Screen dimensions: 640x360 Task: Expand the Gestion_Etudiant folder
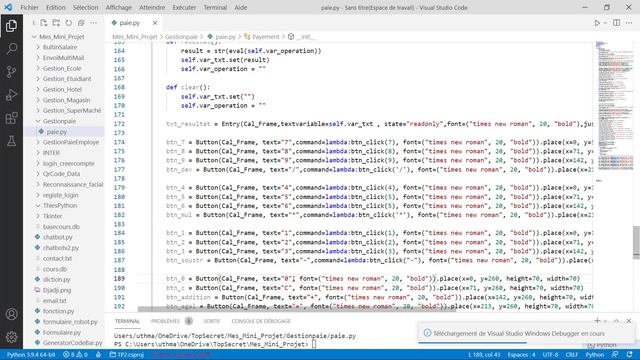click(67, 79)
